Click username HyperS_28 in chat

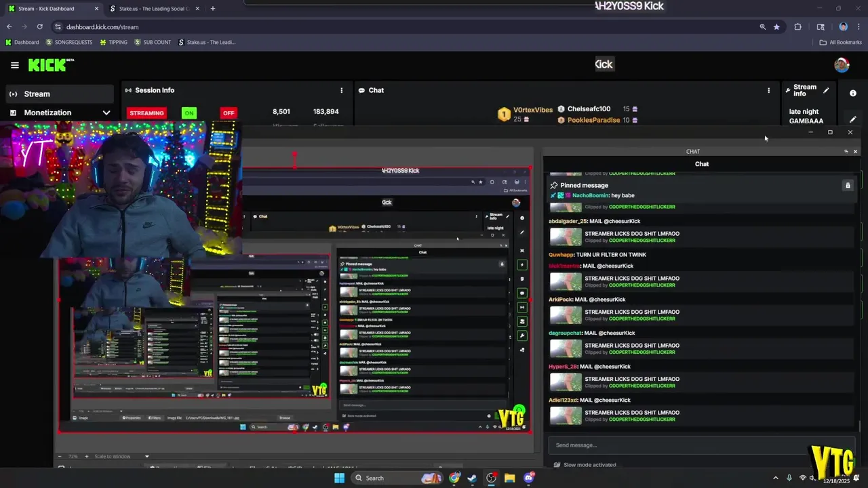click(563, 367)
